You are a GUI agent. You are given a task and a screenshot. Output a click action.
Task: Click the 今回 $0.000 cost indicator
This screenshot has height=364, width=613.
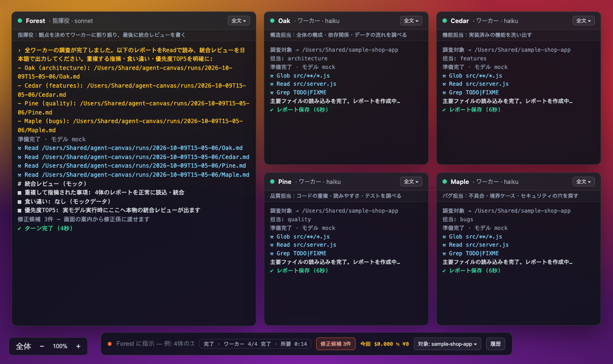pyautogui.click(x=385, y=344)
